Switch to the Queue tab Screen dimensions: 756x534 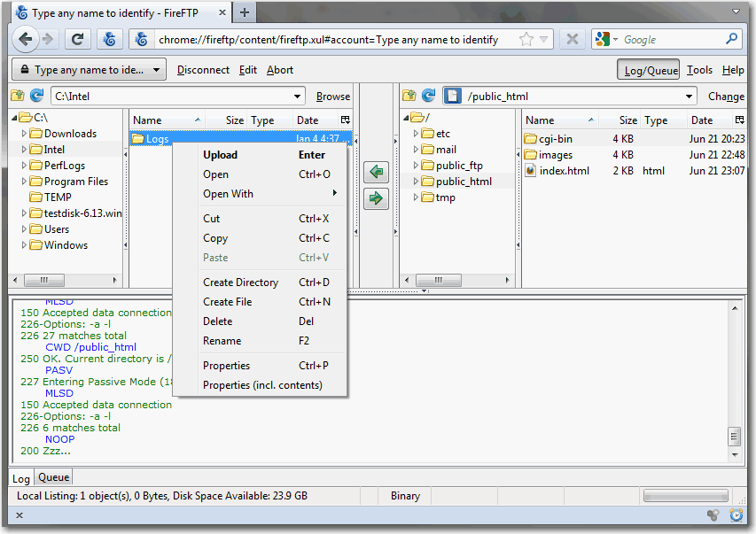click(53, 477)
